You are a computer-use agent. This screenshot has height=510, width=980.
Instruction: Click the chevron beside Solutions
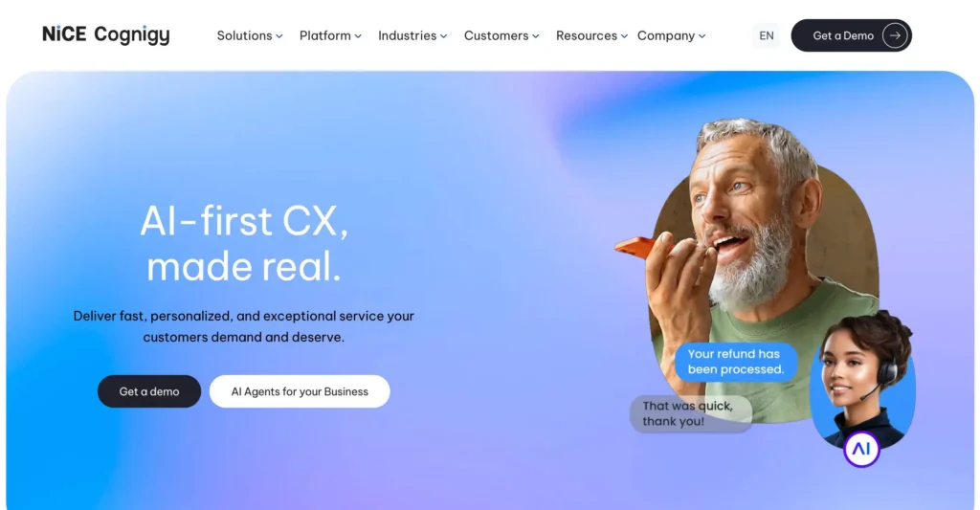click(x=279, y=36)
